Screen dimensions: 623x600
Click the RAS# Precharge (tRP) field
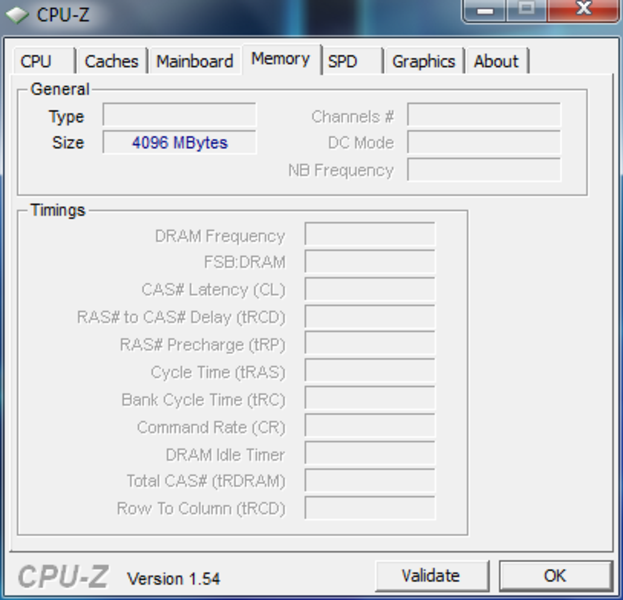click(x=370, y=343)
